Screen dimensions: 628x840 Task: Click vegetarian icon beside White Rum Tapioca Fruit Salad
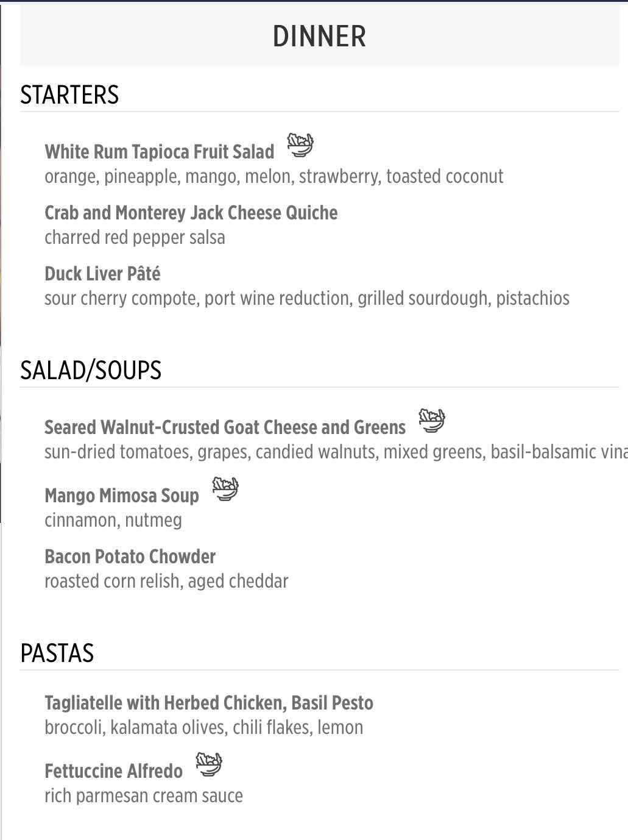pyautogui.click(x=300, y=145)
